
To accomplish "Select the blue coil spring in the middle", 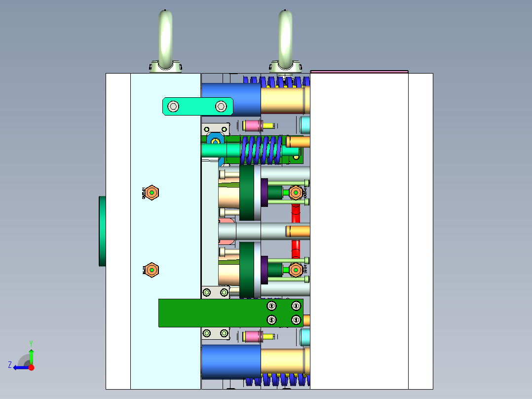I will tap(261, 150).
